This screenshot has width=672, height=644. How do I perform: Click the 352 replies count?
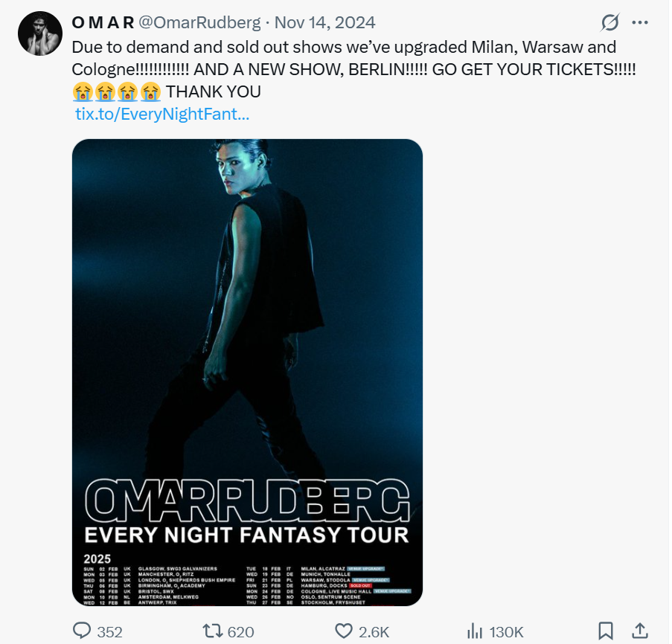pyautogui.click(x=109, y=632)
